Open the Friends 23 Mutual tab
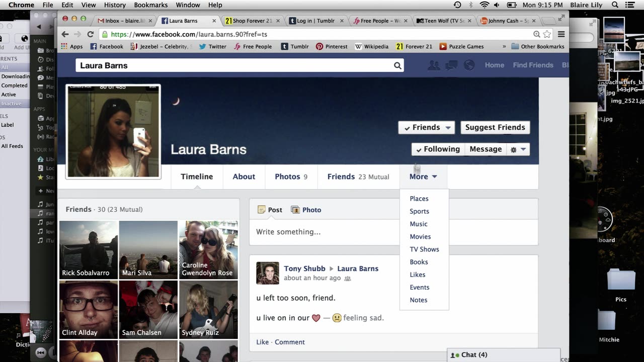This screenshot has height=362, width=644. coord(358,176)
